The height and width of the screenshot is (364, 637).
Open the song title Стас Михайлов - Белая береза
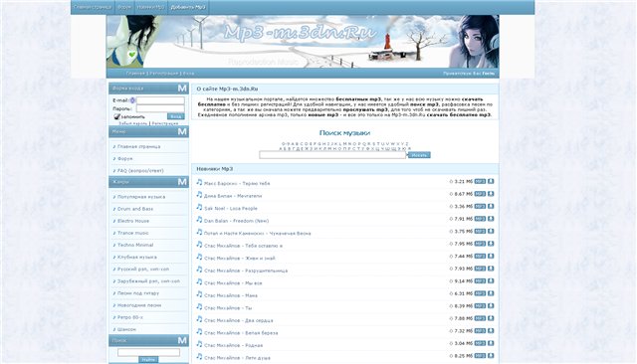coord(241,333)
